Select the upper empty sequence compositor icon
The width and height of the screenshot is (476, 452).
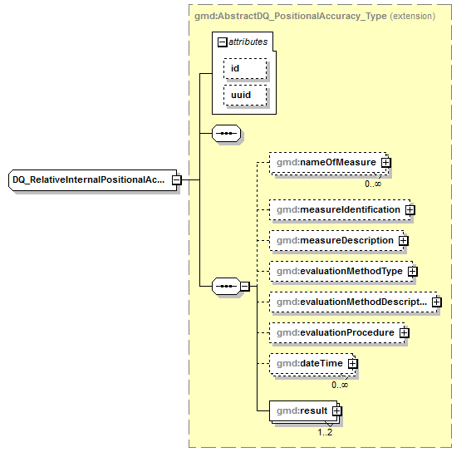(226, 133)
